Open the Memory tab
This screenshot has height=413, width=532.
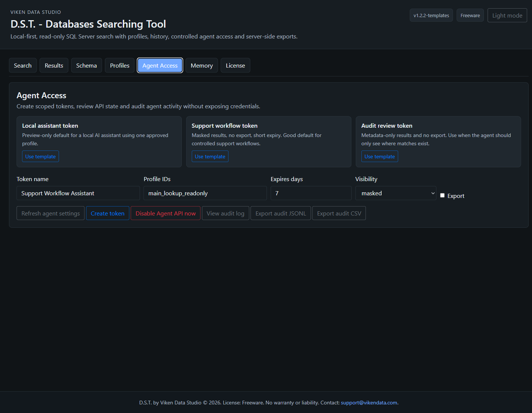coord(202,65)
